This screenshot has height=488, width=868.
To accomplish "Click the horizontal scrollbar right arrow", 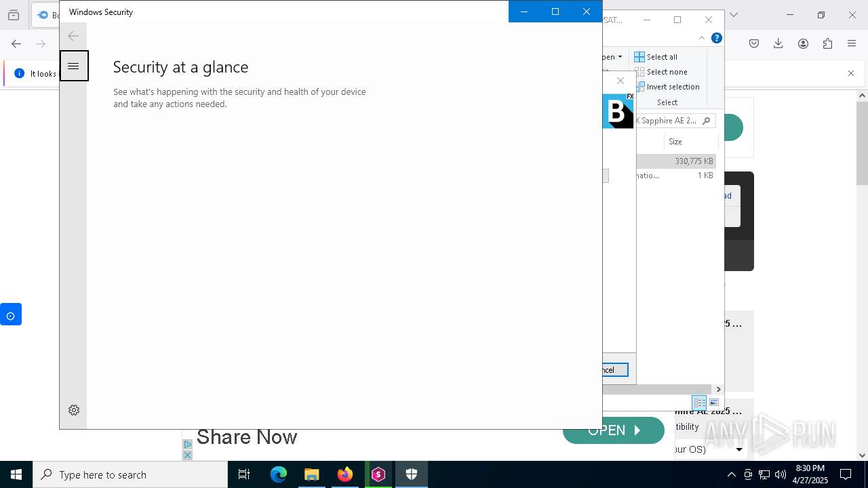I will (718, 390).
